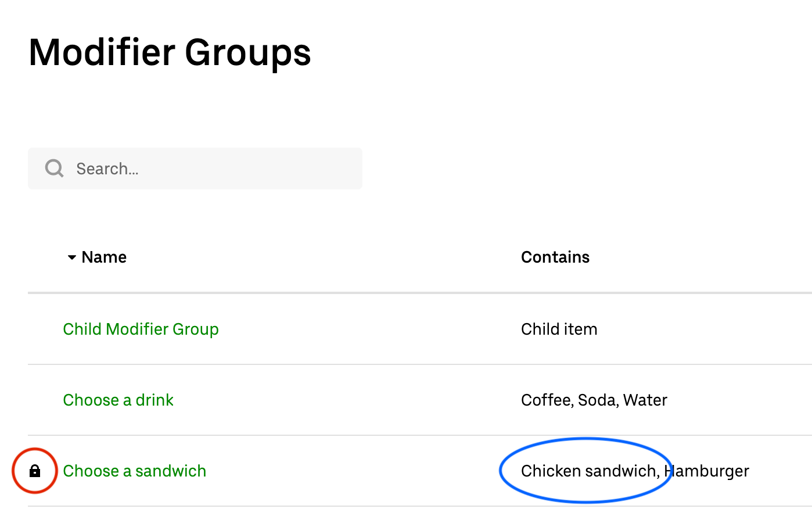Focus the Search input field
The image size is (812, 523).
(x=215, y=169)
